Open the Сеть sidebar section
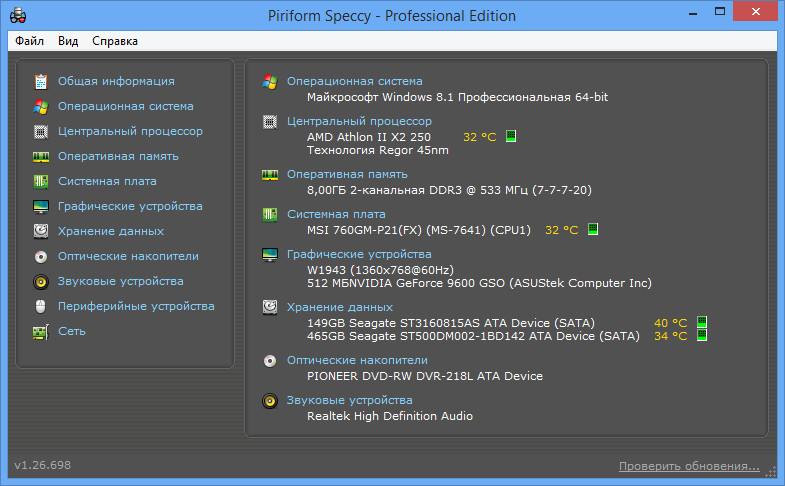This screenshot has width=785, height=486. [72, 331]
